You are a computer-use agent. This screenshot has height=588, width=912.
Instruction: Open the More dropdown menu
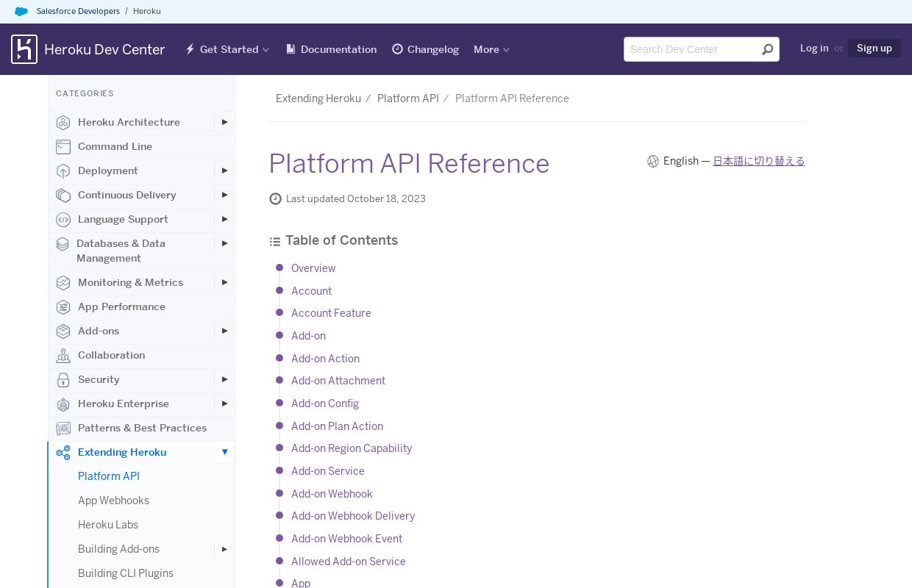(491, 49)
